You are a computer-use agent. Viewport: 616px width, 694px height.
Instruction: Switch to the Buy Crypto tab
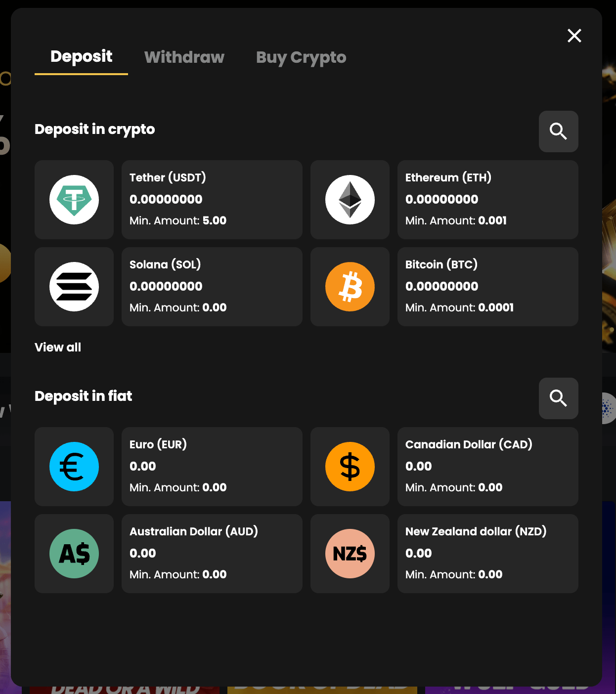click(x=301, y=57)
